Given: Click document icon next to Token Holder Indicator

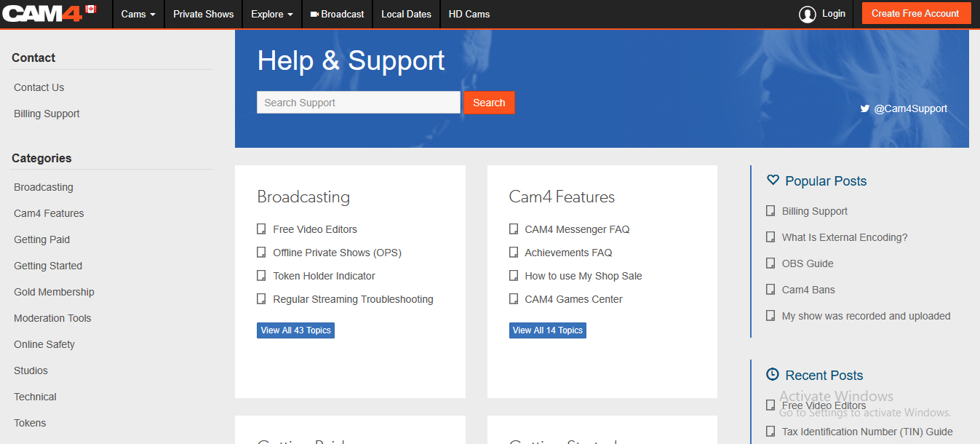Looking at the screenshot, I should [x=261, y=276].
